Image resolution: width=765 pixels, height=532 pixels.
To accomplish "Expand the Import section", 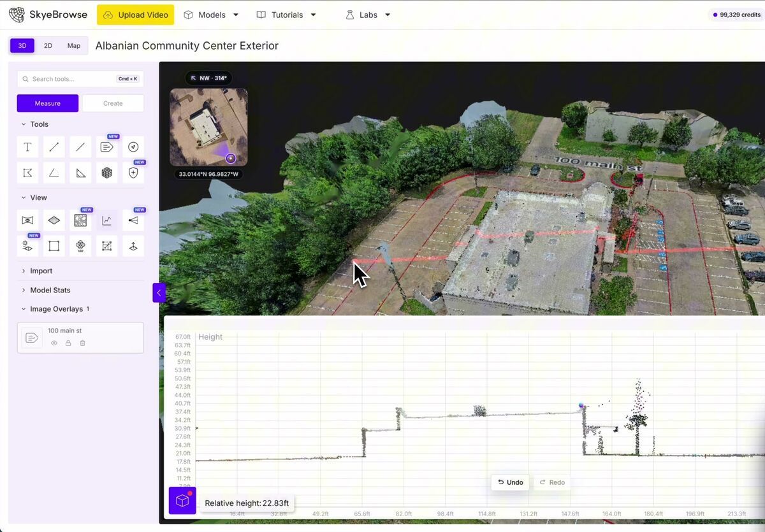I will 36,271.
